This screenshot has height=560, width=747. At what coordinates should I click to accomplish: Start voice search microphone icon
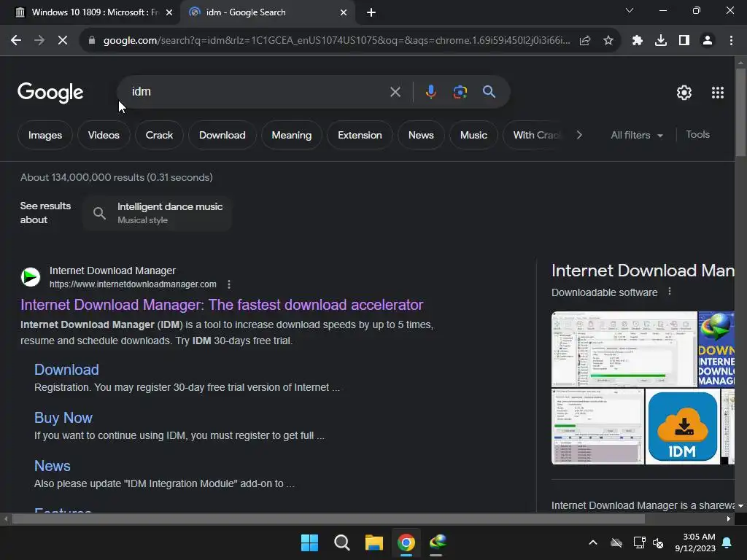[430, 91]
